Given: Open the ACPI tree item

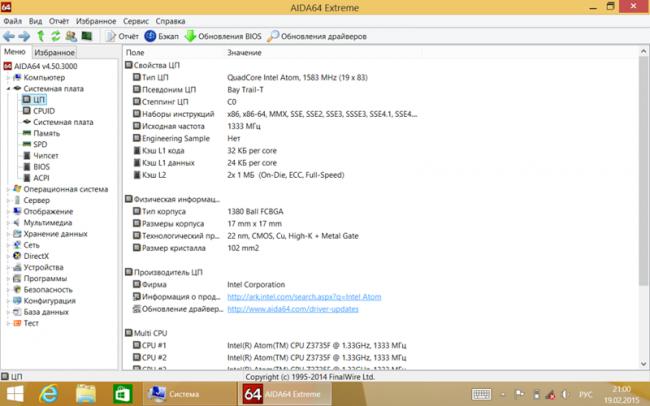Looking at the screenshot, I should tap(36, 178).
